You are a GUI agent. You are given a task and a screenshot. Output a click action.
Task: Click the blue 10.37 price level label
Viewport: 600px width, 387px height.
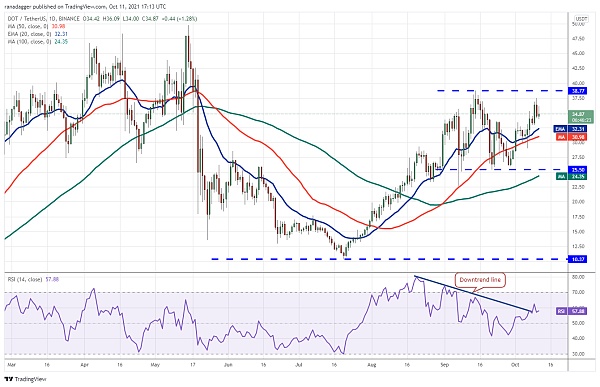578,259
